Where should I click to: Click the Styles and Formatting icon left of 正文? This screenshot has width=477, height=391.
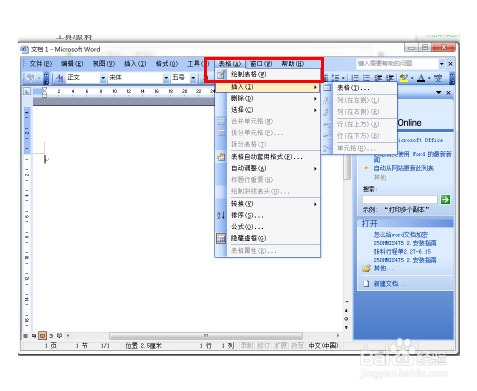(x=59, y=78)
